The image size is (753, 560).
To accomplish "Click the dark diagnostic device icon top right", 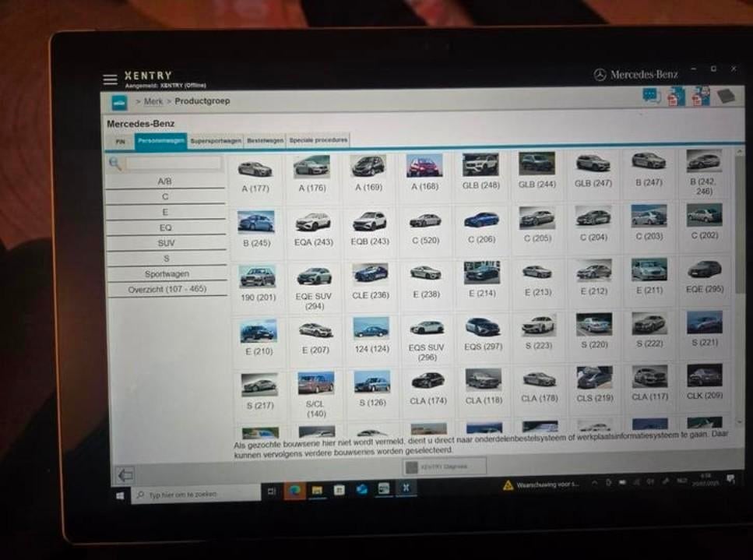I will [x=727, y=95].
